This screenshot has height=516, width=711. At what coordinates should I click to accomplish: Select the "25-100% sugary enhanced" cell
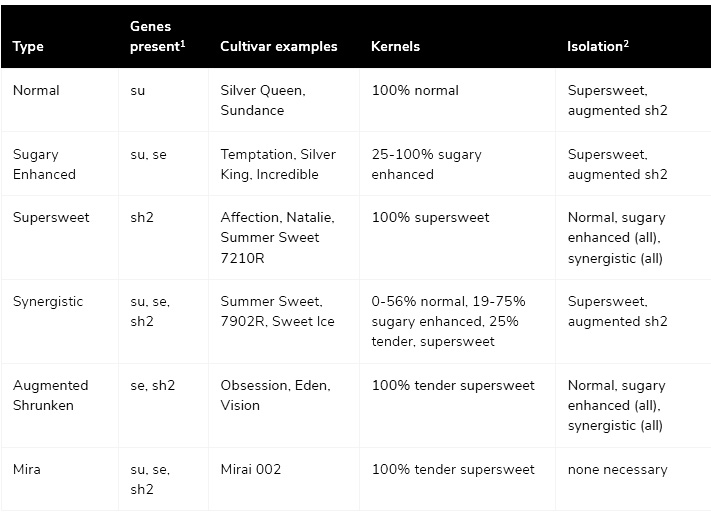(x=426, y=164)
